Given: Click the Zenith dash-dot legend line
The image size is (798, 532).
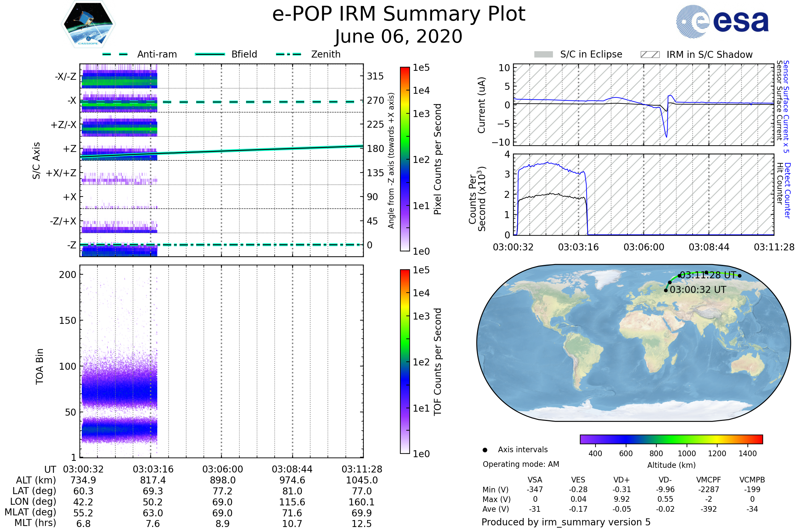Looking at the screenshot, I should point(288,54).
